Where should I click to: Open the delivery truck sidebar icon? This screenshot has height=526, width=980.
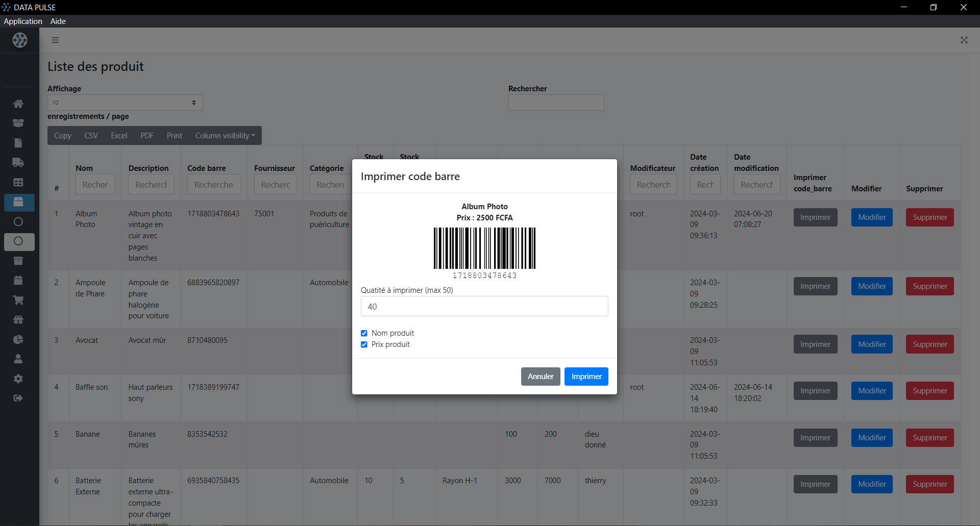click(18, 163)
